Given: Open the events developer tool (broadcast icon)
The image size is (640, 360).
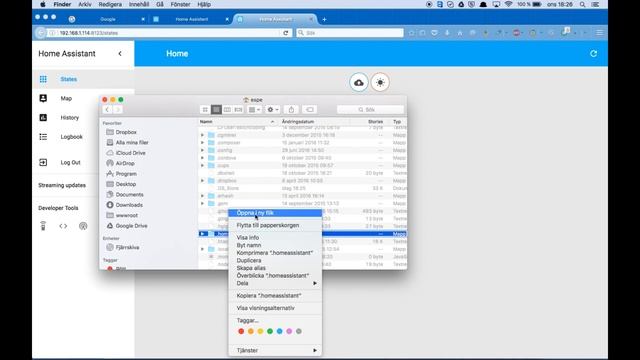Looking at the screenshot, I should click(x=83, y=226).
